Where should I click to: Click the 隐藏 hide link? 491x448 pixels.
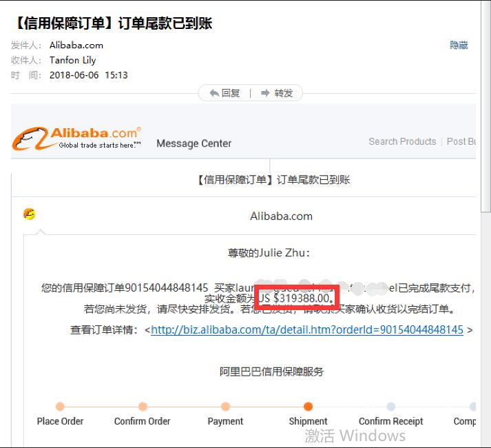[x=459, y=45]
